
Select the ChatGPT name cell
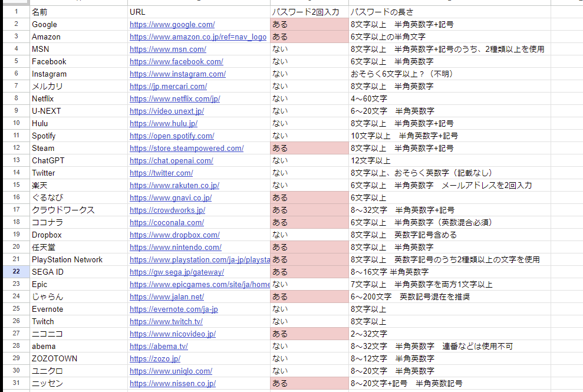pyautogui.click(x=78, y=161)
